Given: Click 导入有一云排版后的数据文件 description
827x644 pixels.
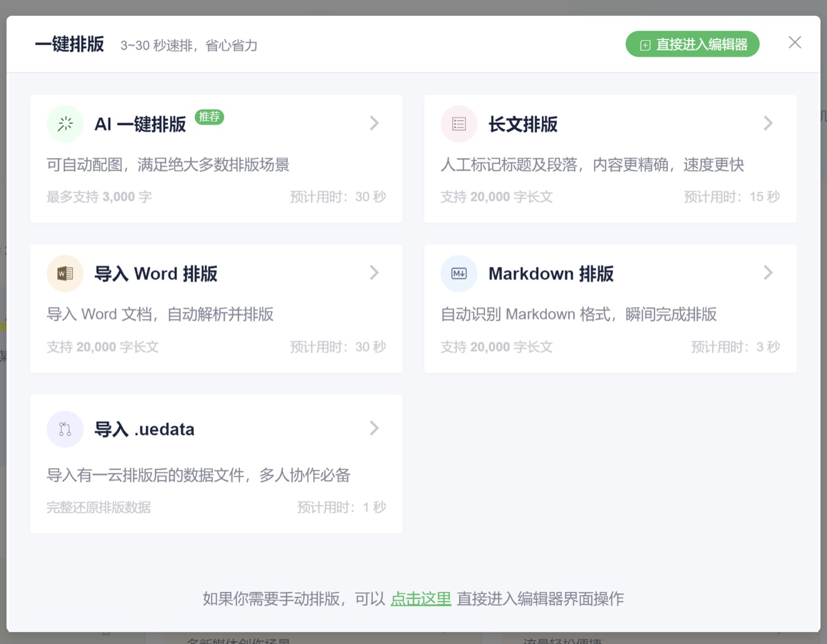Looking at the screenshot, I should [198, 475].
